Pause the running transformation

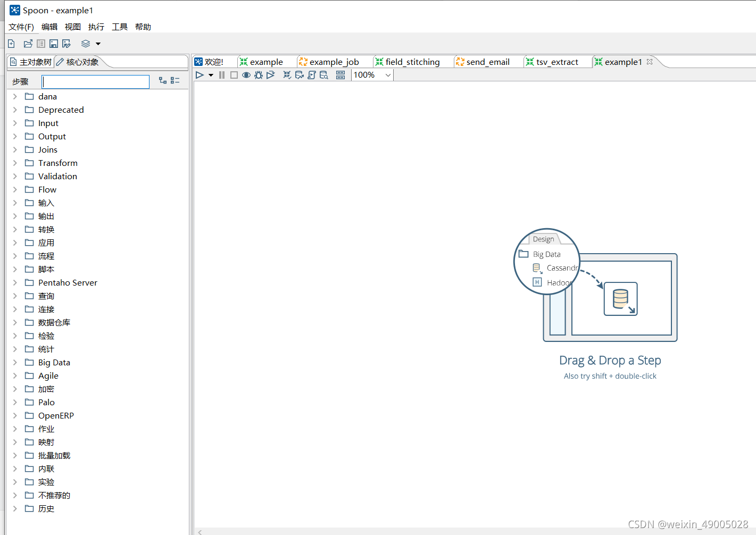[222, 75]
